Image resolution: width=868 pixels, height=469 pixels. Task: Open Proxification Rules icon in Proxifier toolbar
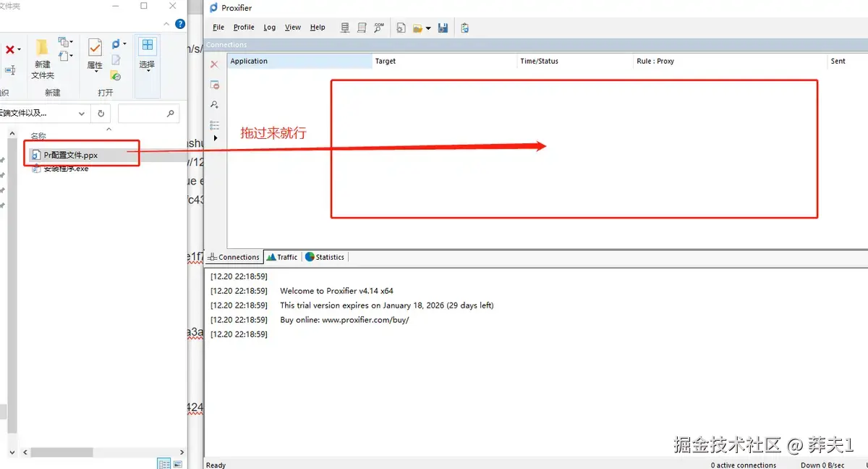click(362, 28)
